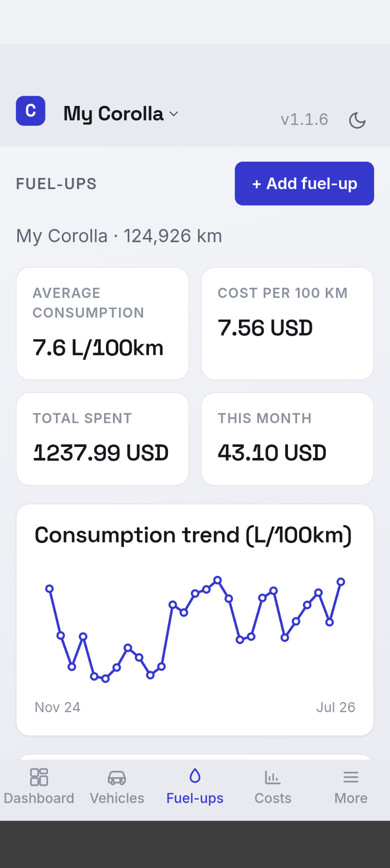Open the Cost per 100 km card
This screenshot has height=868, width=390.
pos(287,324)
